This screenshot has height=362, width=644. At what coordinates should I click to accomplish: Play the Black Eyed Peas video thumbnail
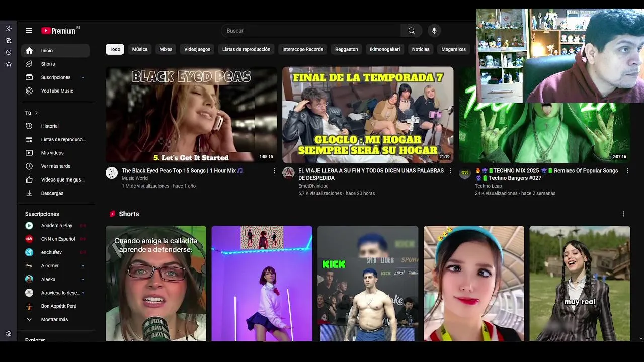[x=191, y=115]
